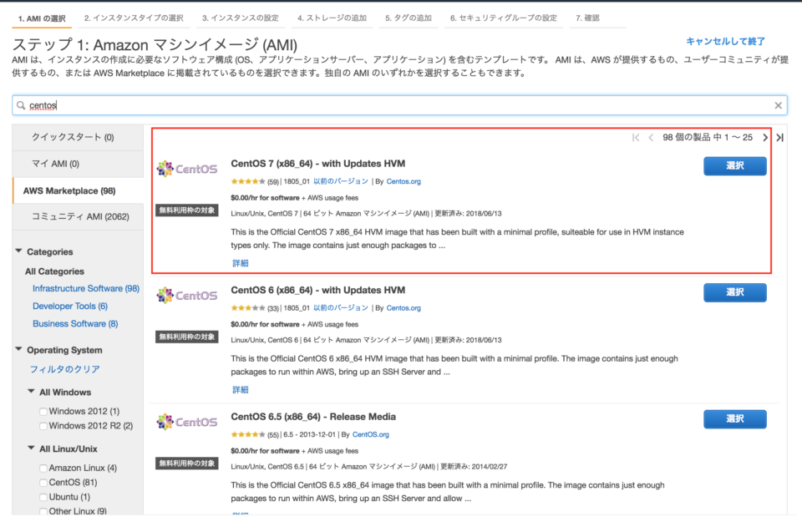Screen dimensions: 802x532
Task: Check the Windows 2012 (1) filter
Action: click(x=43, y=411)
